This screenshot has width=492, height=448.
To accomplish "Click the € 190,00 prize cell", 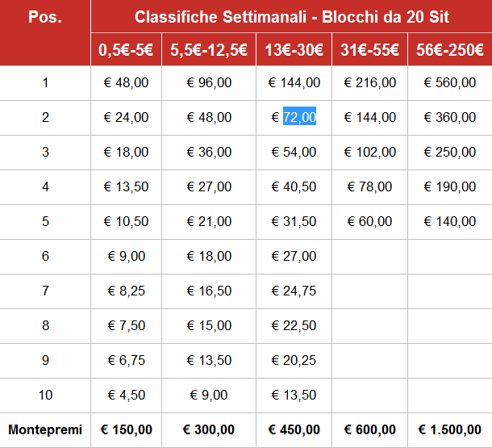I will [x=450, y=187].
